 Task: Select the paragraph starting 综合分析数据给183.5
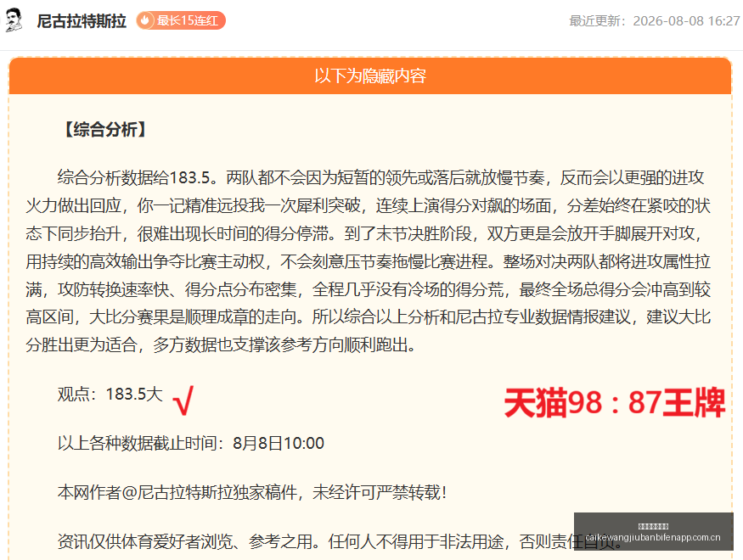[x=369, y=261]
